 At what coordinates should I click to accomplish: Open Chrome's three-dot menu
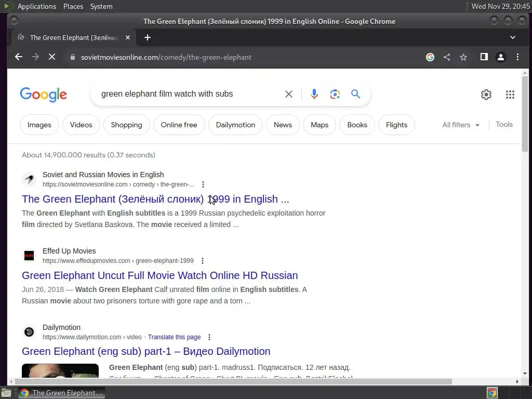point(517,57)
